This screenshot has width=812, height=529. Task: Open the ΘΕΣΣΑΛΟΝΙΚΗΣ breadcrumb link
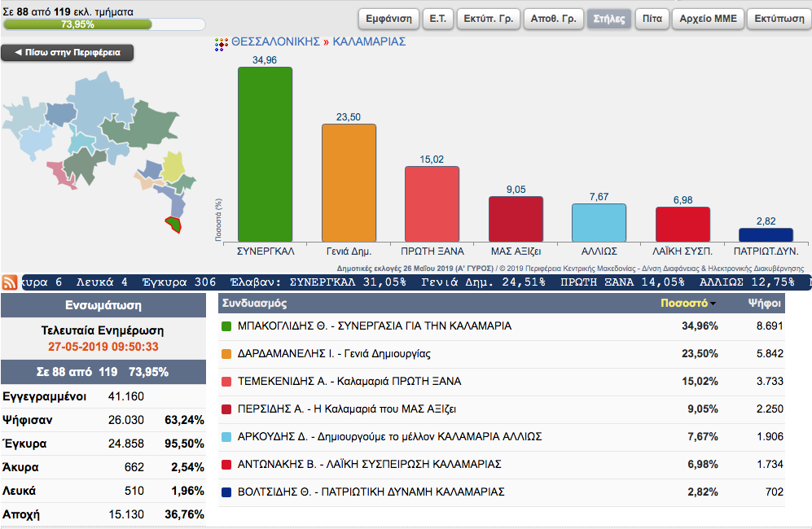[275, 42]
